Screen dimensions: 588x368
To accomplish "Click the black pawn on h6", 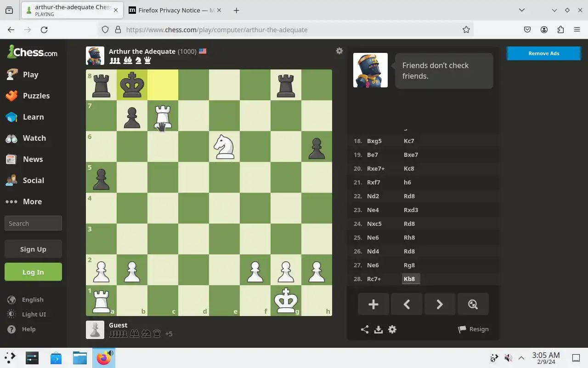I will pyautogui.click(x=317, y=146).
